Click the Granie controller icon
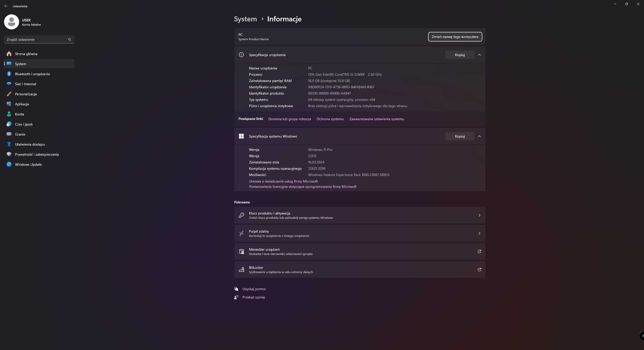The image size is (644, 350). 9,134
